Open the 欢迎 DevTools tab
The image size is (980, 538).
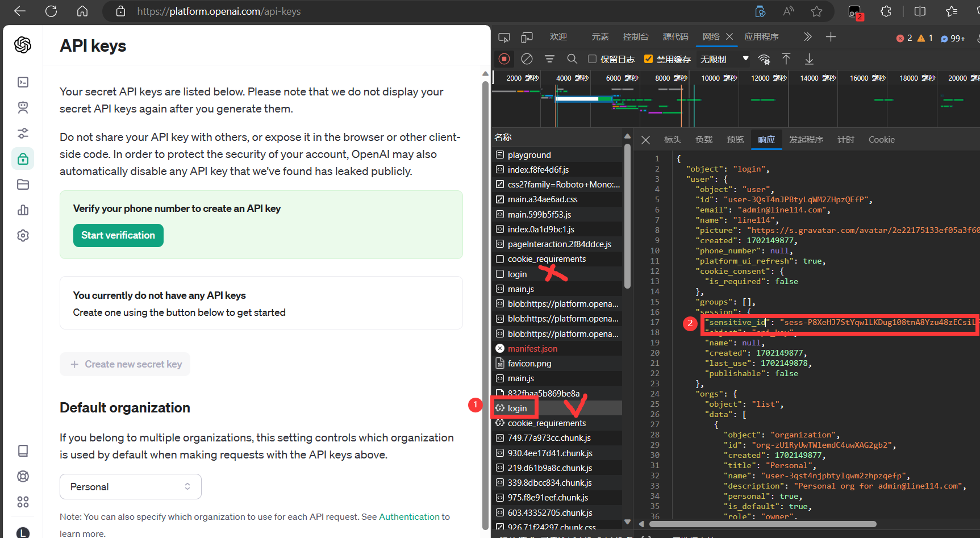tap(558, 37)
